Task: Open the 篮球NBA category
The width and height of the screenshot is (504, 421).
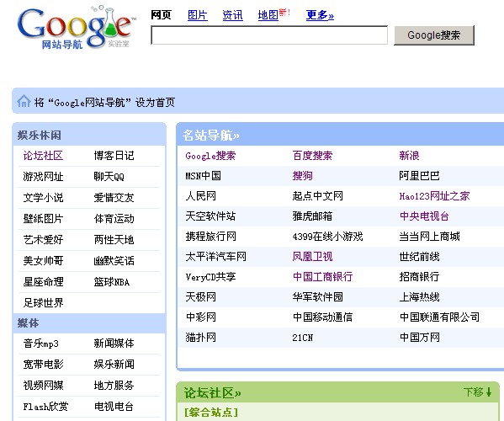Action: (112, 282)
